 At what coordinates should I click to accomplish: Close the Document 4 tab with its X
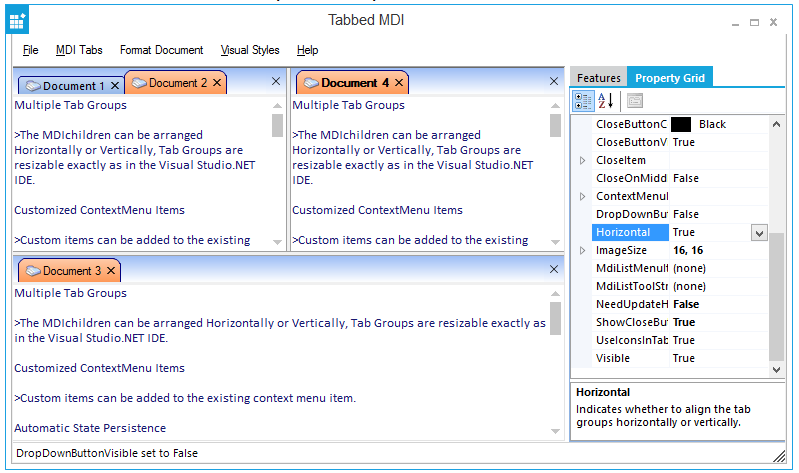point(399,83)
